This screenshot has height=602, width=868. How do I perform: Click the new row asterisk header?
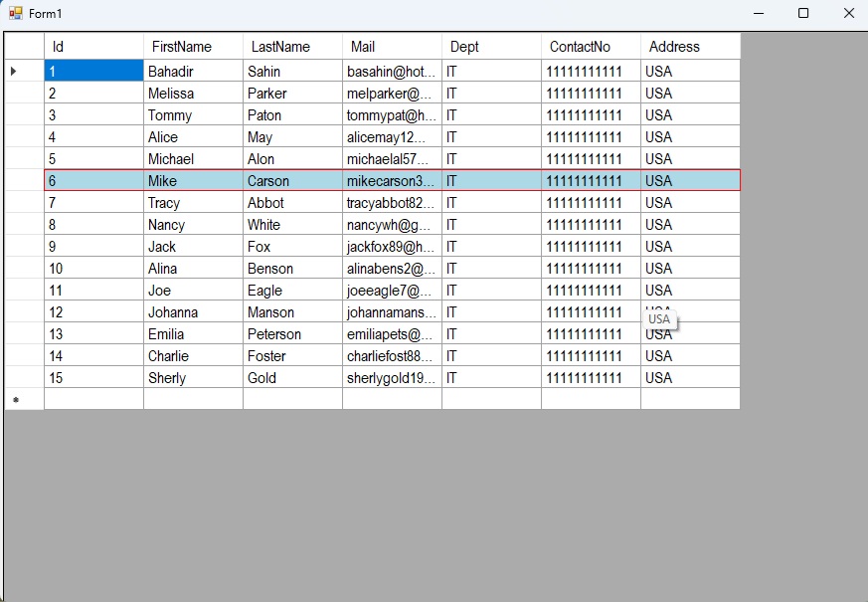pyautogui.click(x=14, y=400)
